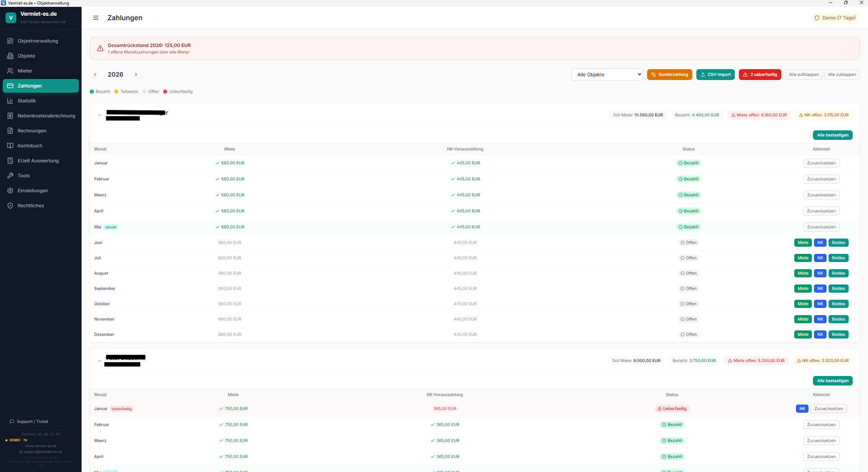Click Zuruecksetzen for Maerz with 880,00 EUR
Image resolution: width=868 pixels, height=472 pixels.
(x=821, y=195)
